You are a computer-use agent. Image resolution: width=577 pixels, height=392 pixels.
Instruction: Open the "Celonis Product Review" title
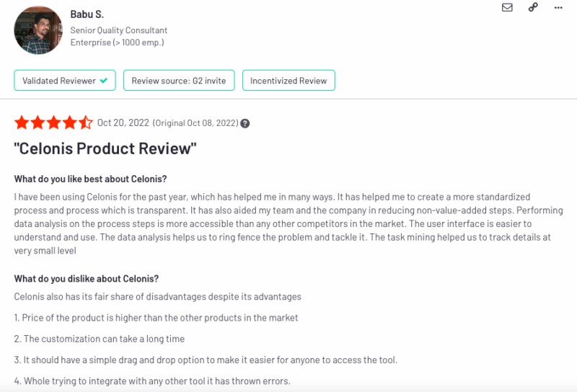pos(105,148)
